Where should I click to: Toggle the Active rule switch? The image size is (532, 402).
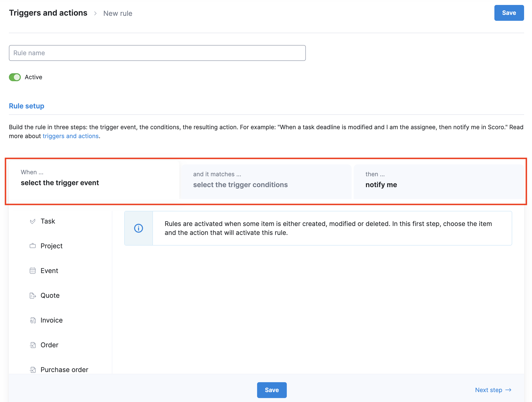coord(15,77)
